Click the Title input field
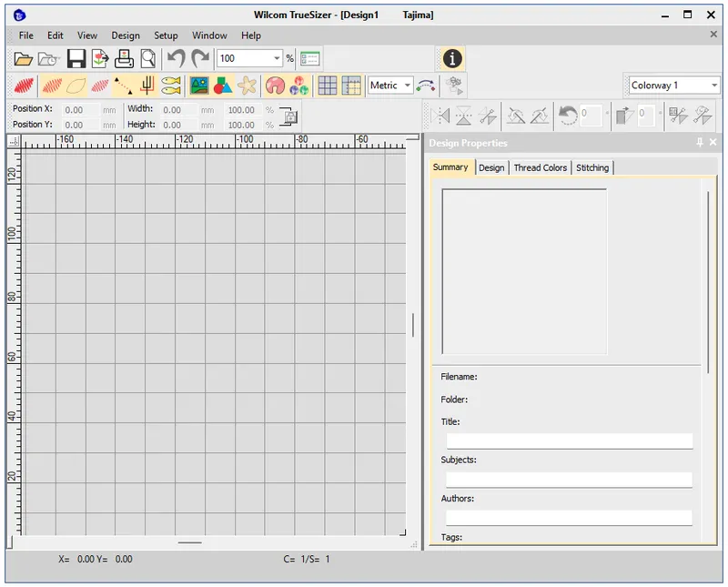Screen dimensions: 728x587 click(x=570, y=440)
